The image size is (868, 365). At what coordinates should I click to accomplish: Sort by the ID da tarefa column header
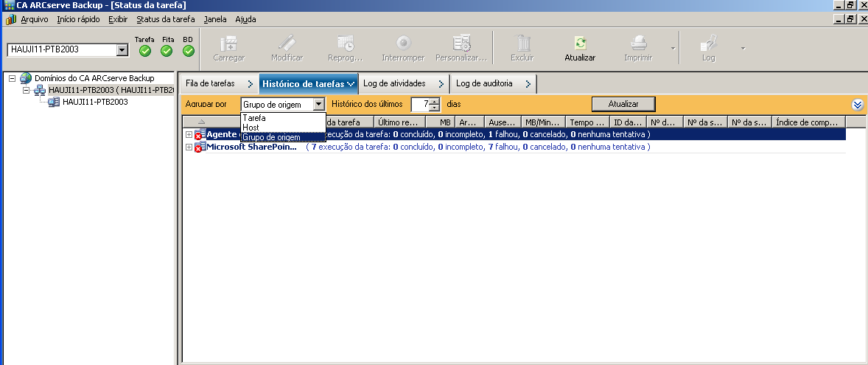coord(628,122)
